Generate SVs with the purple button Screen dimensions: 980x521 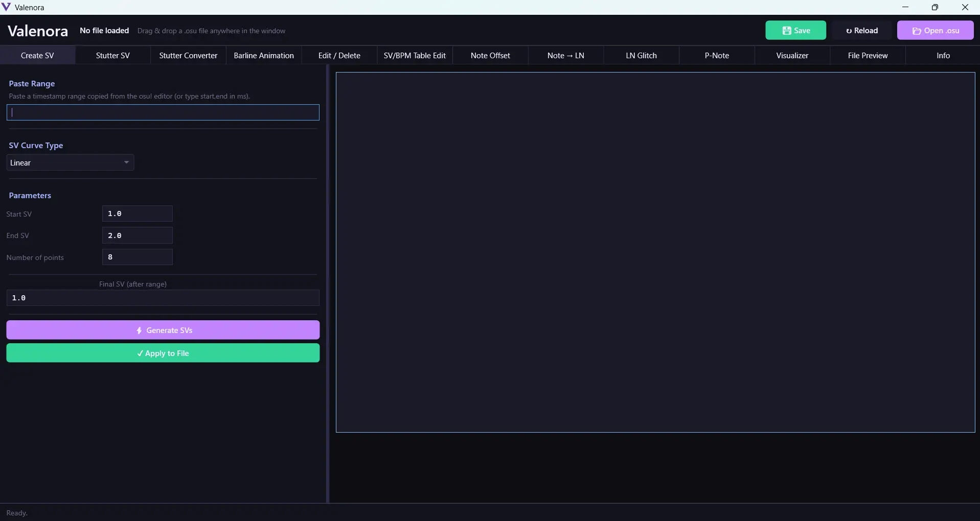[x=163, y=330]
